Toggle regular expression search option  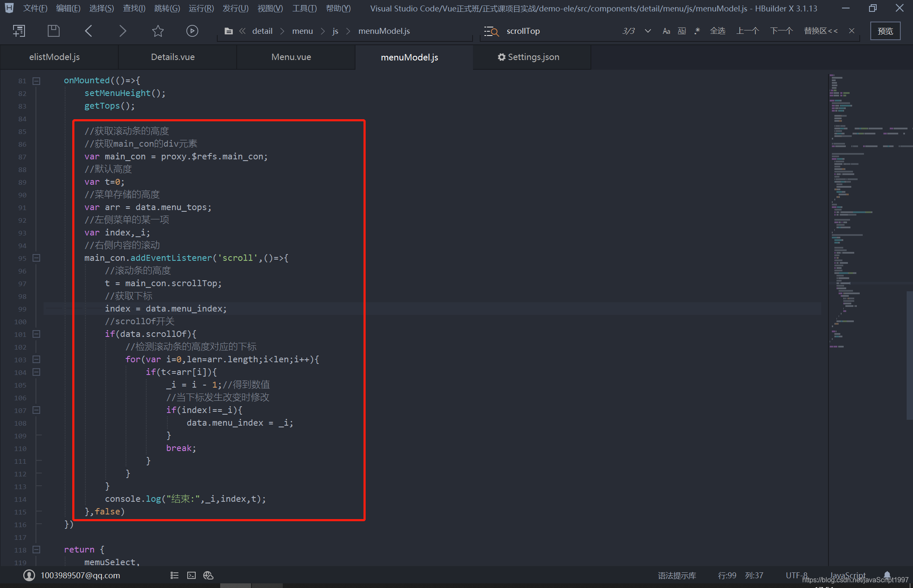click(697, 31)
